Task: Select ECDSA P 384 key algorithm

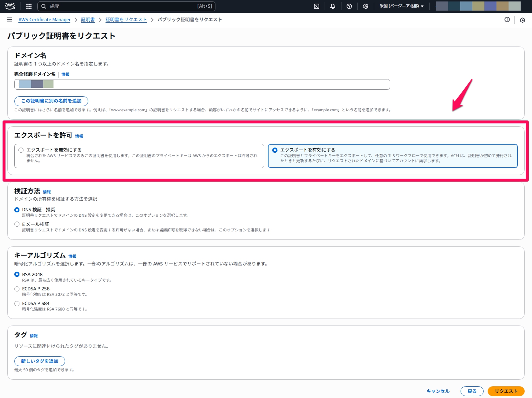Action: pyautogui.click(x=17, y=304)
